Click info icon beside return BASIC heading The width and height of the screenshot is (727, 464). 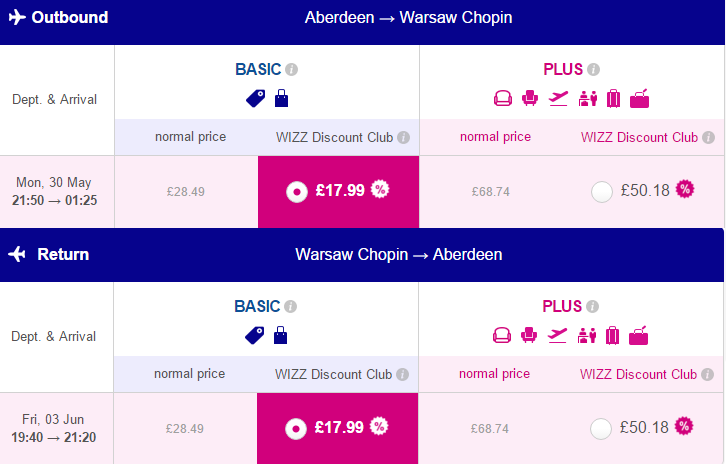pyautogui.click(x=290, y=306)
